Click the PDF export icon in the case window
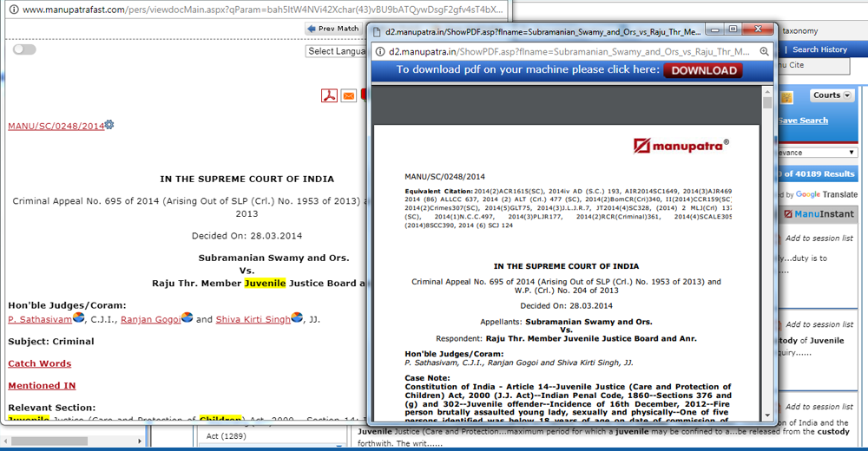868x451 pixels. click(329, 95)
